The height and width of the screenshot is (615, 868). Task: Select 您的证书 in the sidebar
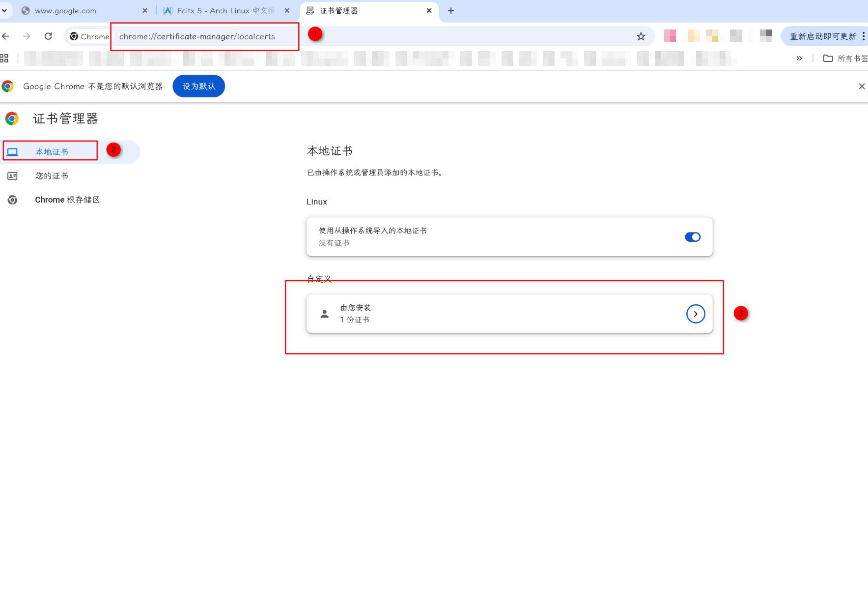(x=70, y=176)
